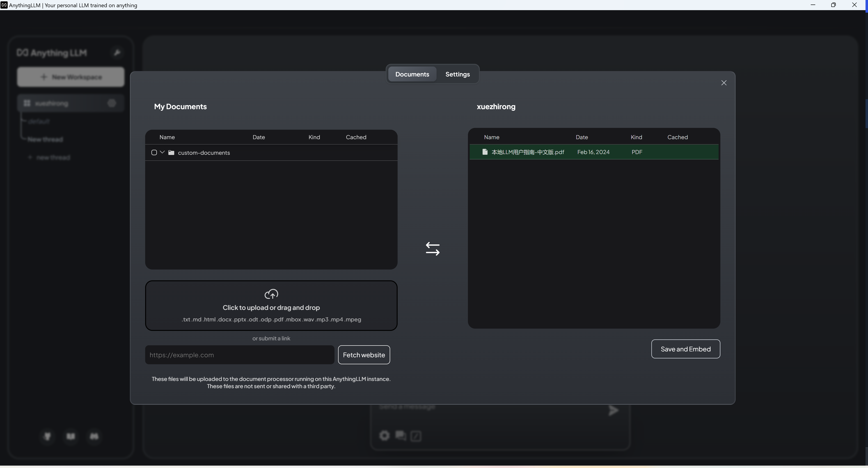This screenshot has width=868, height=468.
Task: Click the drag and drop upload area
Action: coord(271,305)
